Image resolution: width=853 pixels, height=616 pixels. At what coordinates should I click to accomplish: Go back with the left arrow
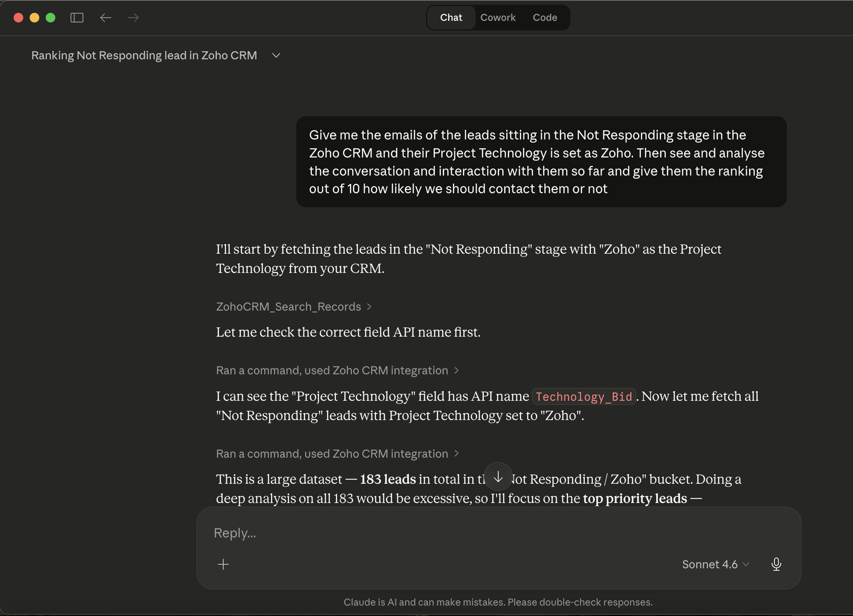[105, 18]
